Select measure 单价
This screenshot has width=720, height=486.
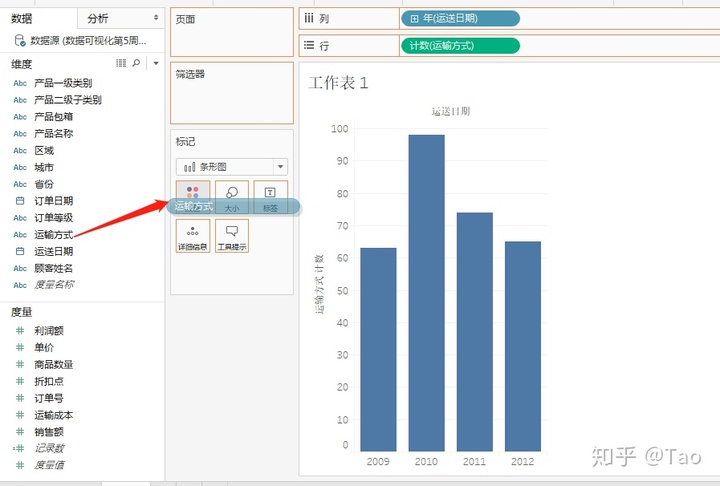coord(44,348)
